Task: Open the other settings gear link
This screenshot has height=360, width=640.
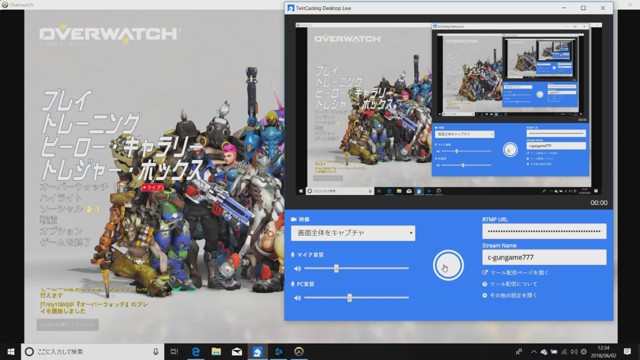Action: [510, 295]
